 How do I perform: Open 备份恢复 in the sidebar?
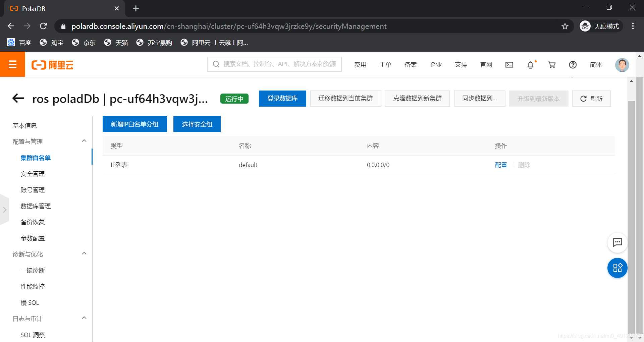pos(33,222)
